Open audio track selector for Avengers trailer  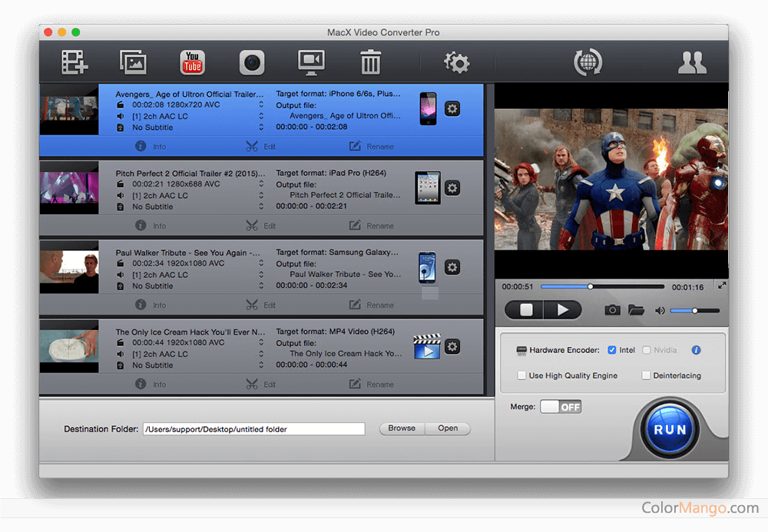point(261,116)
